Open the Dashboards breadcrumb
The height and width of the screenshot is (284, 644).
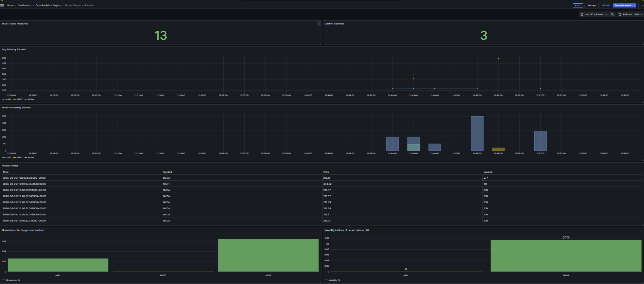24,5
